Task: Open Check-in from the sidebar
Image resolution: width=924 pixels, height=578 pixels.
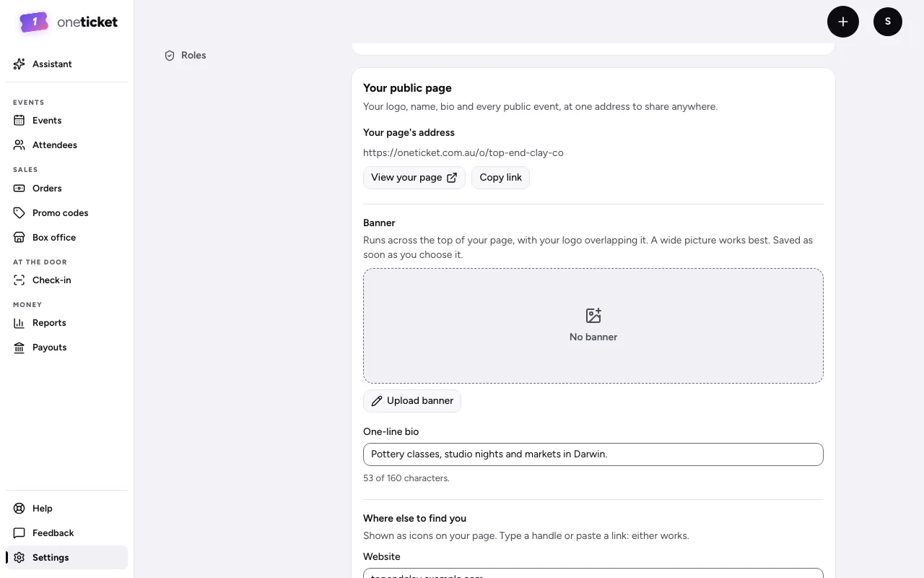Action: tap(66, 280)
